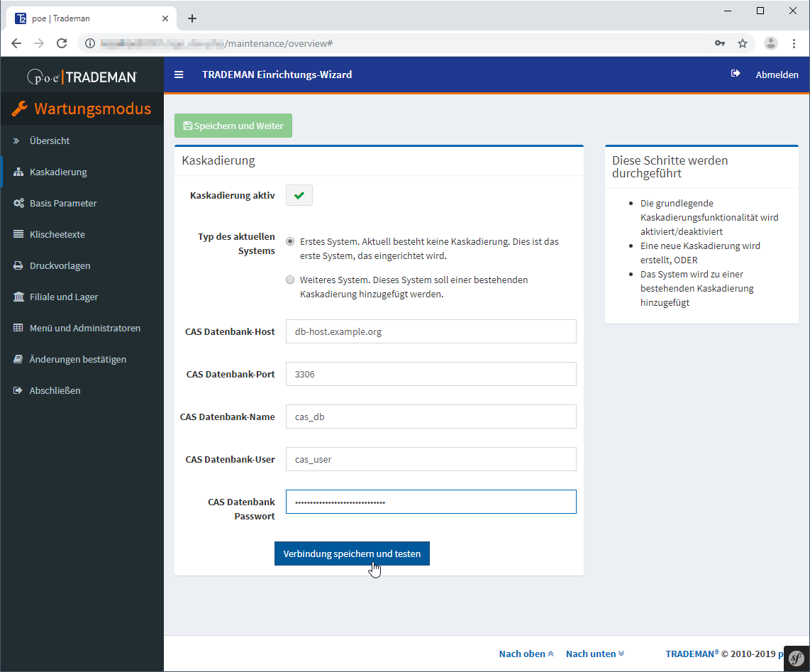Screen dimensions: 810x672
Task: Click the Typ des aktuellen Systems label
Action: [x=236, y=243]
